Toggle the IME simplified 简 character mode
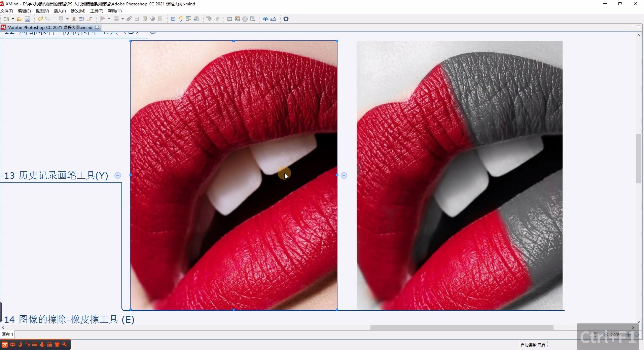644x350 pixels. pyautogui.click(x=49, y=345)
